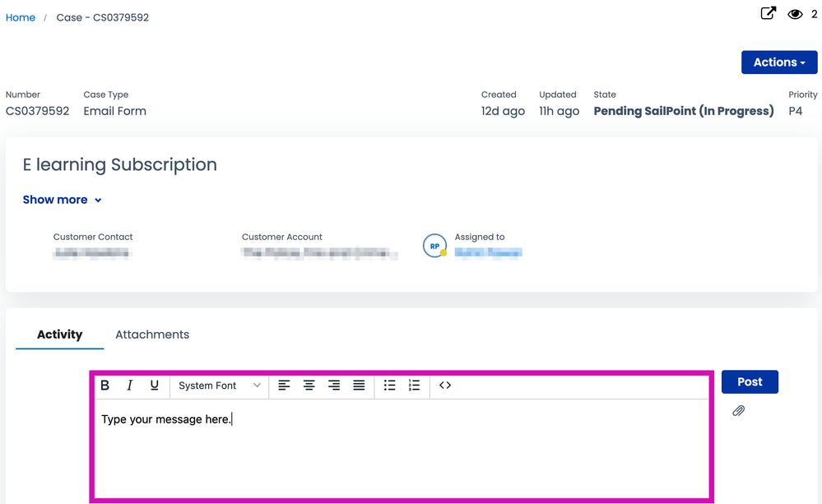The width and height of the screenshot is (822, 504).
Task: Click the eye watchers icon
Action: click(x=795, y=14)
